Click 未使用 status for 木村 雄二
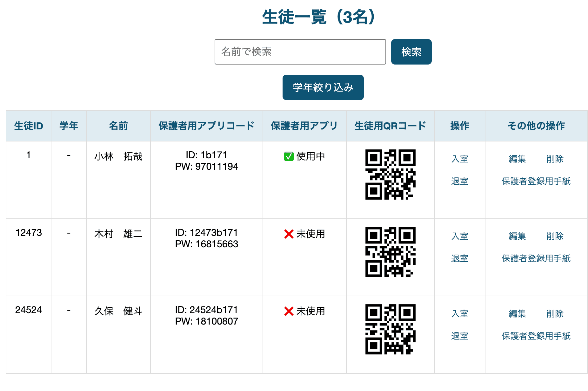Viewport: 588px width, 391px height. click(x=311, y=234)
